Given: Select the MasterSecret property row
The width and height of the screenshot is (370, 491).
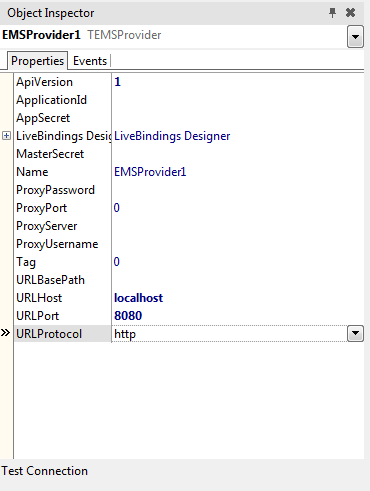Looking at the screenshot, I should point(189,154).
